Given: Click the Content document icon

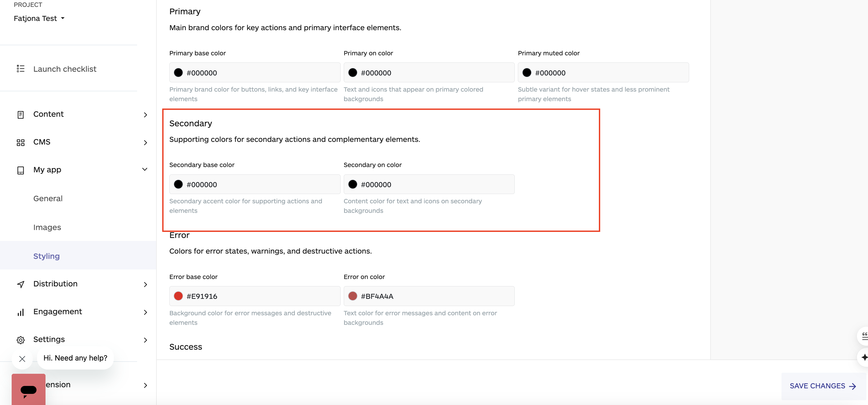Looking at the screenshot, I should coord(21,115).
